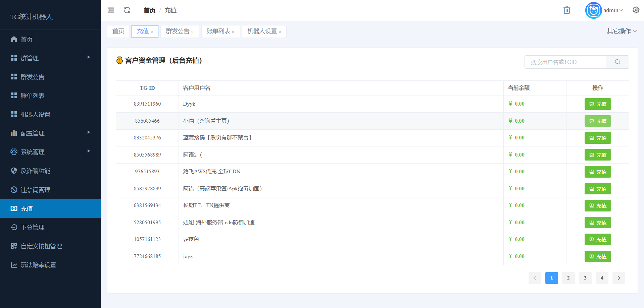Go to page 3 of results

coord(585,278)
